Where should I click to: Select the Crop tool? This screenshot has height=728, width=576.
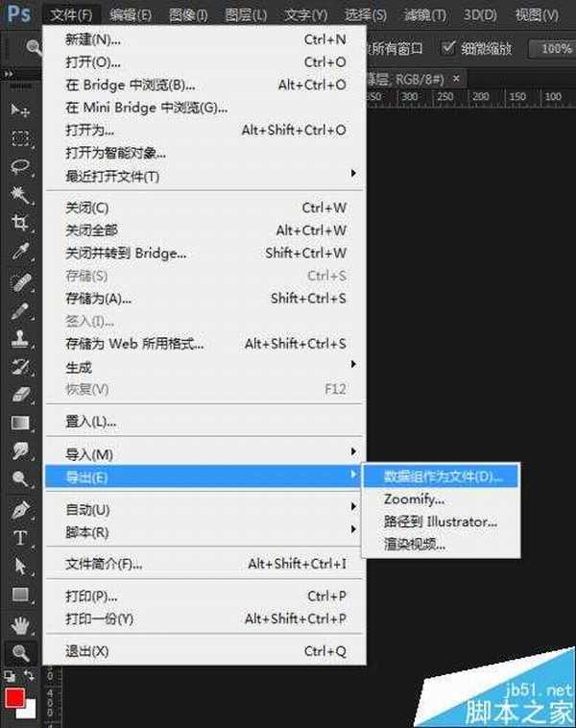pos(20,223)
